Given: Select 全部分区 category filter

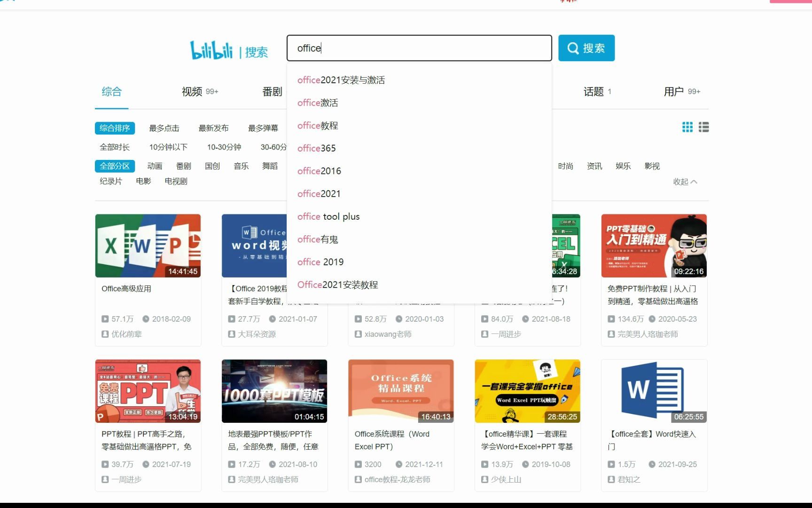Looking at the screenshot, I should pyautogui.click(x=115, y=166).
